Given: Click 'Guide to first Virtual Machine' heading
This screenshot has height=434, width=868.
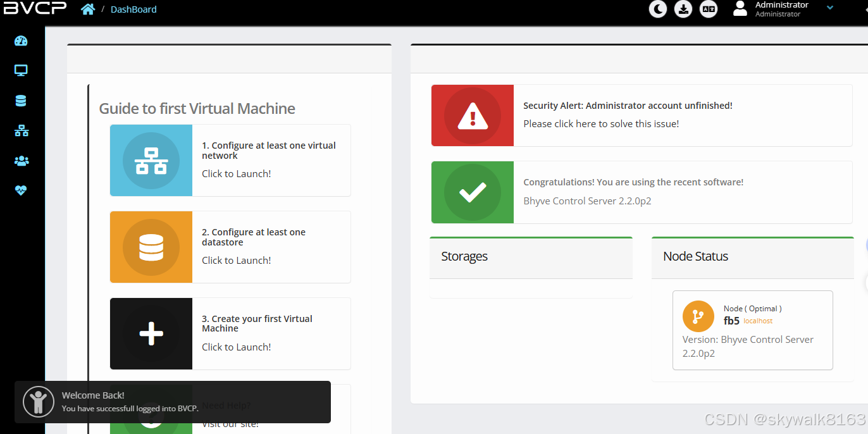Looking at the screenshot, I should 197,109.
